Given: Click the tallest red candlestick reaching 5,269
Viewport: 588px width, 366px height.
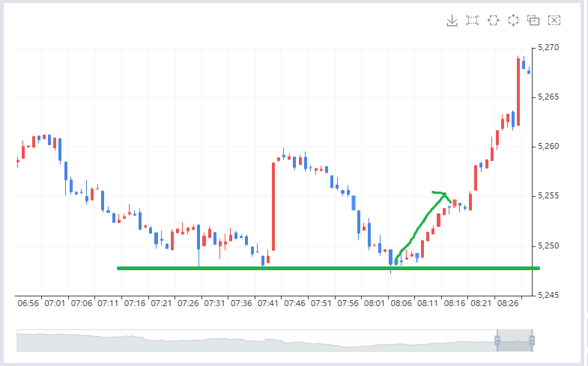Looking at the screenshot, I should coord(518,92).
